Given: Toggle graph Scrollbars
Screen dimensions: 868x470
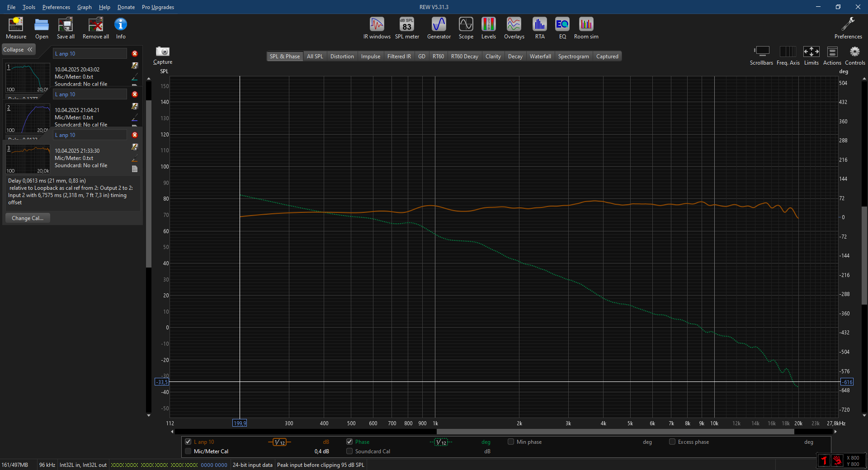Looking at the screenshot, I should 761,56.
